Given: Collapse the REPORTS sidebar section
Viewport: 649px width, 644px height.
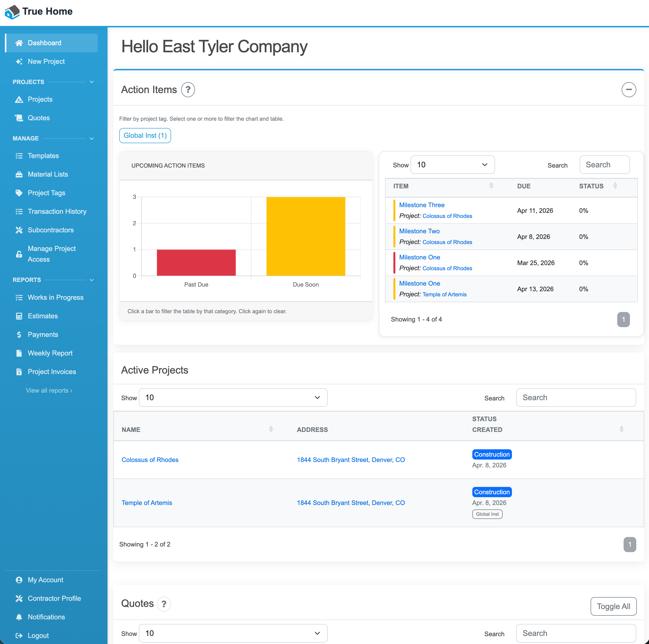Looking at the screenshot, I should click(x=92, y=280).
